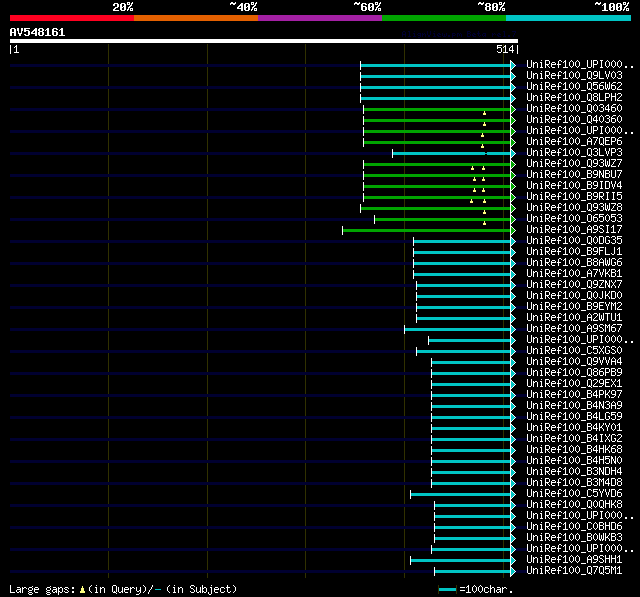Click the purple segment of the identity color scale

tap(320, 18)
